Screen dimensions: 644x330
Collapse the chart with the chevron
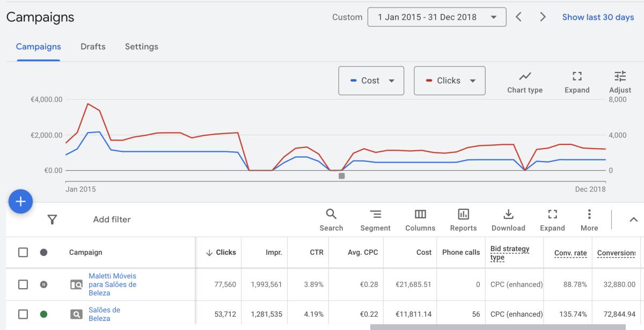coord(633,219)
